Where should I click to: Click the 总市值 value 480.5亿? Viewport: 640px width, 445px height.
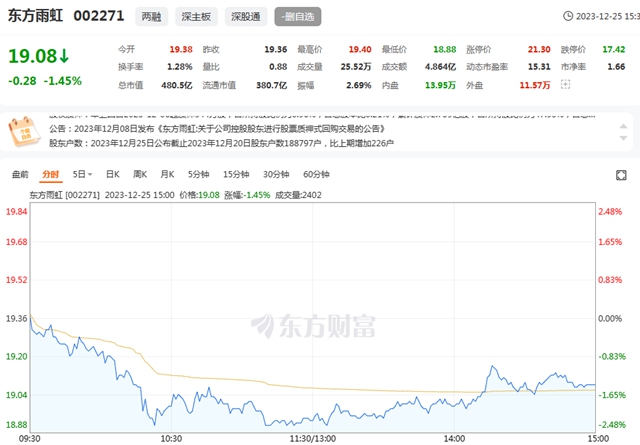click(177, 85)
